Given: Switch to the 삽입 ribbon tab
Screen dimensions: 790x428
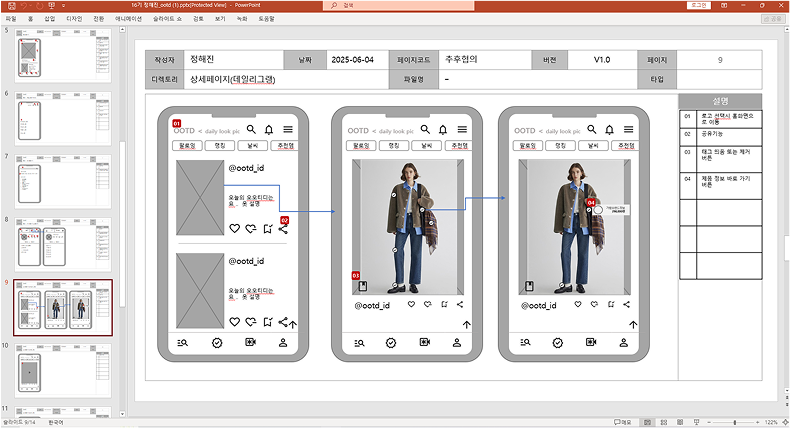Looking at the screenshot, I should click(49, 18).
